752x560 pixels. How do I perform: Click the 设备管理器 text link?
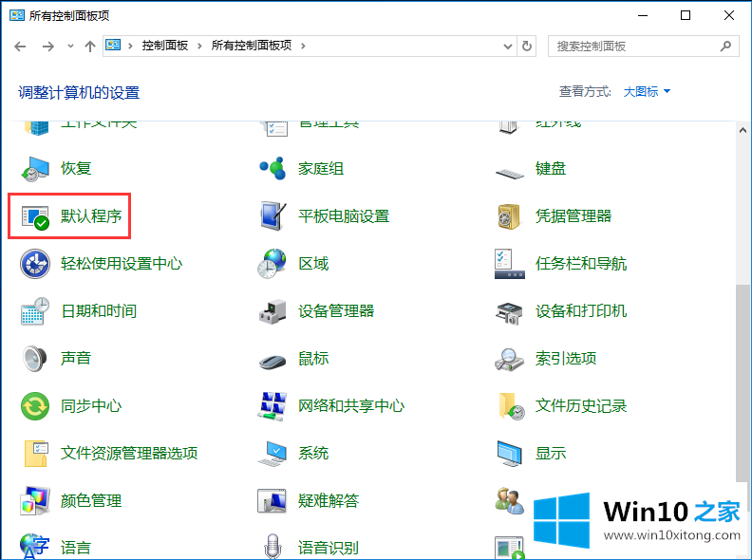click(x=336, y=311)
